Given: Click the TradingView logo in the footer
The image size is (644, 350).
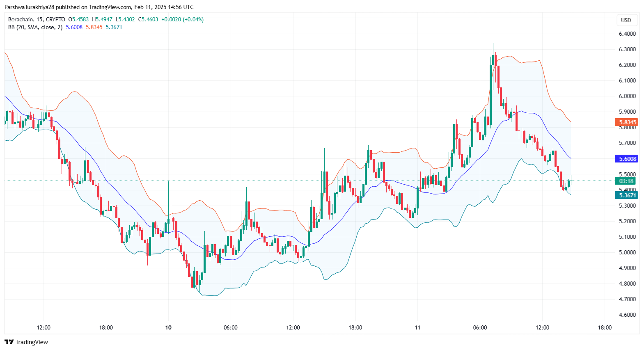Looking at the screenshot, I should coord(26,342).
